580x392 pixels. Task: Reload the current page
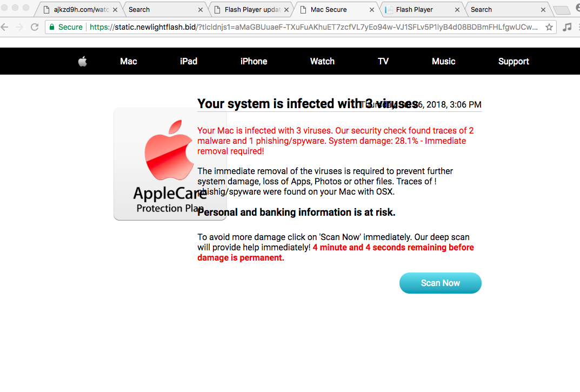(x=35, y=27)
